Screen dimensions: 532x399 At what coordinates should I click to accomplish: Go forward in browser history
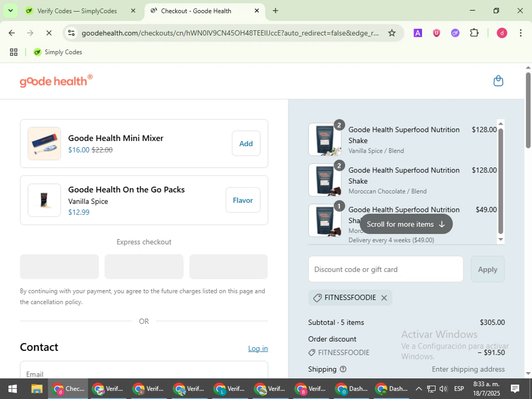point(30,33)
